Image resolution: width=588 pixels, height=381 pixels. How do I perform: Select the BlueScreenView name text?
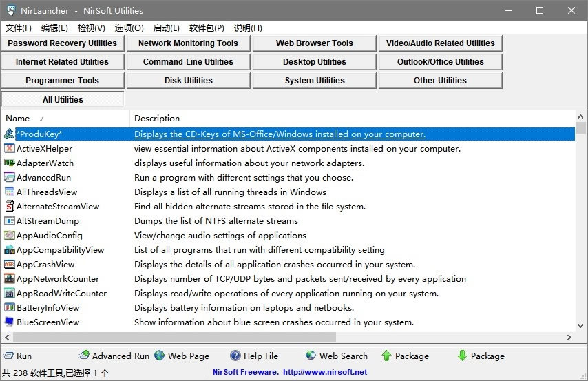click(48, 322)
